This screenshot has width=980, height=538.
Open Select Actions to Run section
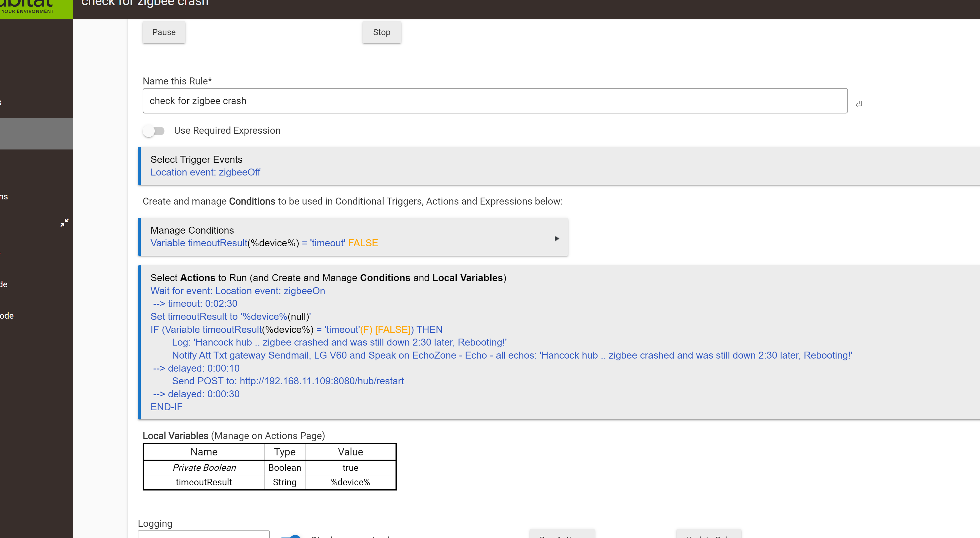tap(328, 277)
